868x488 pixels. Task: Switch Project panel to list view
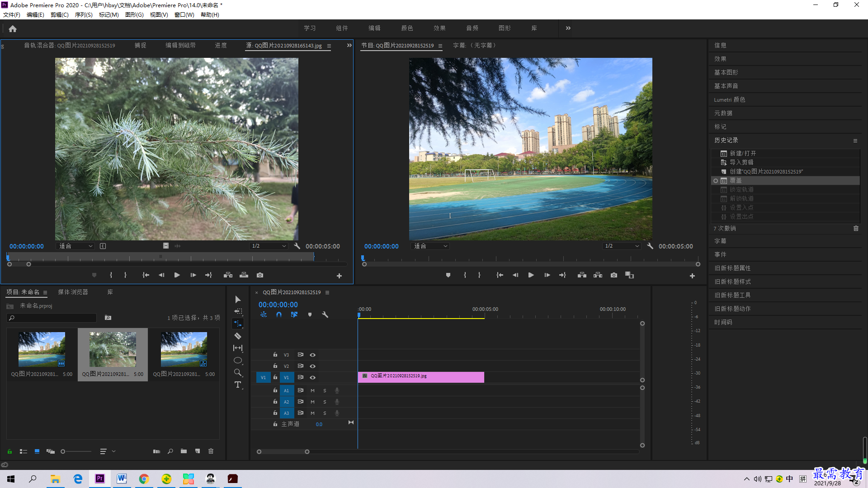point(24,451)
